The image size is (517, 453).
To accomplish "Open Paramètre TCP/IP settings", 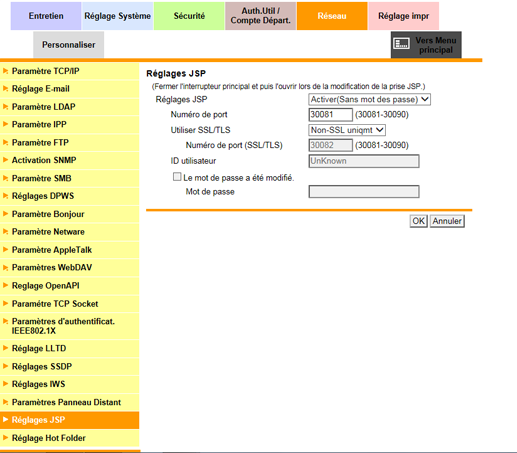I will tap(69, 71).
